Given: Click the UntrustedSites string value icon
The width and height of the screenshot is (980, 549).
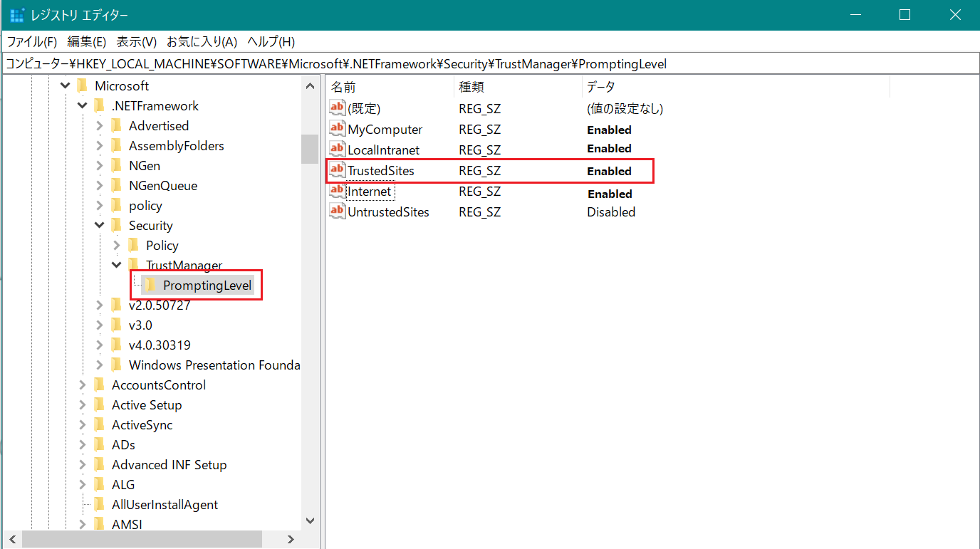Looking at the screenshot, I should point(337,211).
